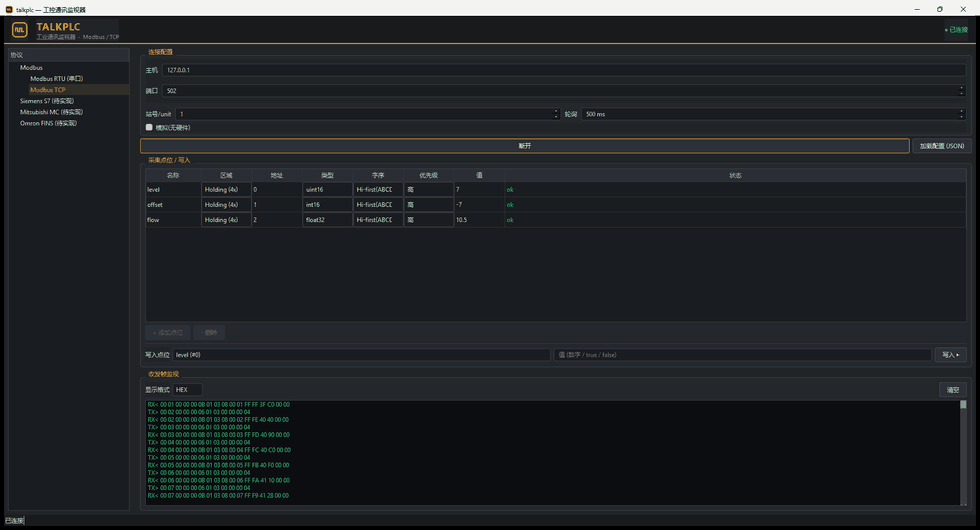This screenshot has height=530, width=980.
Task: Select the Modbus tree node
Action: point(31,68)
